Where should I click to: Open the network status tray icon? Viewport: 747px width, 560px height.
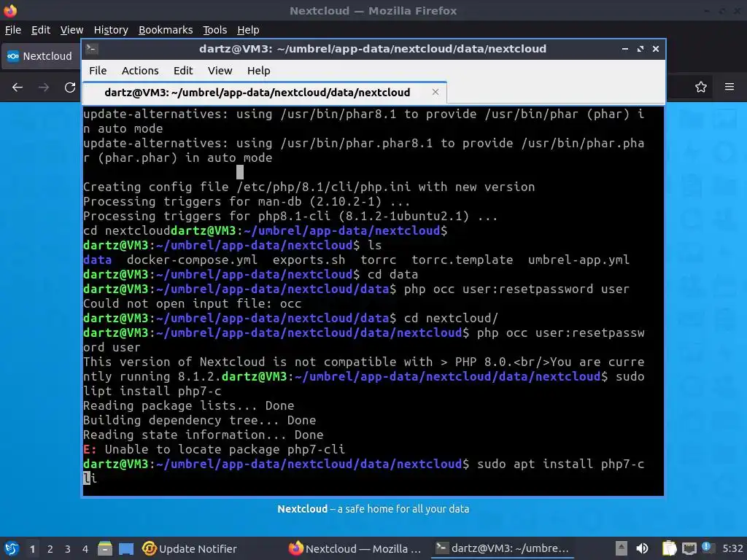(689, 548)
